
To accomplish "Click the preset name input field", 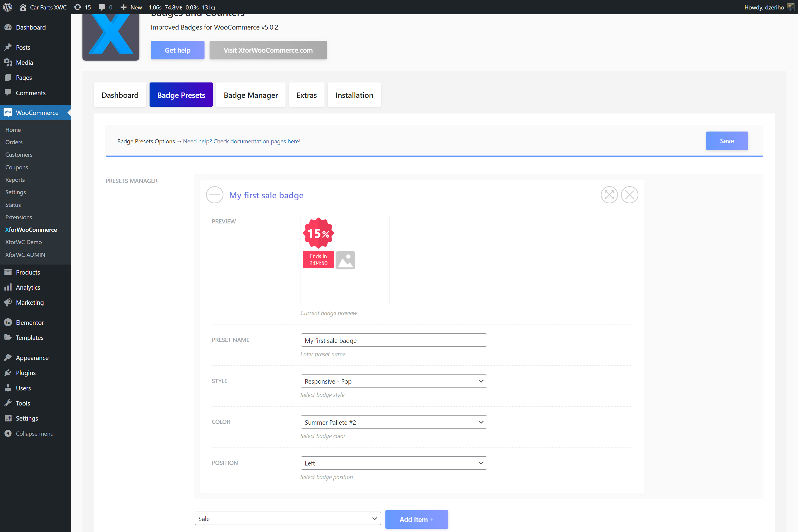I will [394, 340].
